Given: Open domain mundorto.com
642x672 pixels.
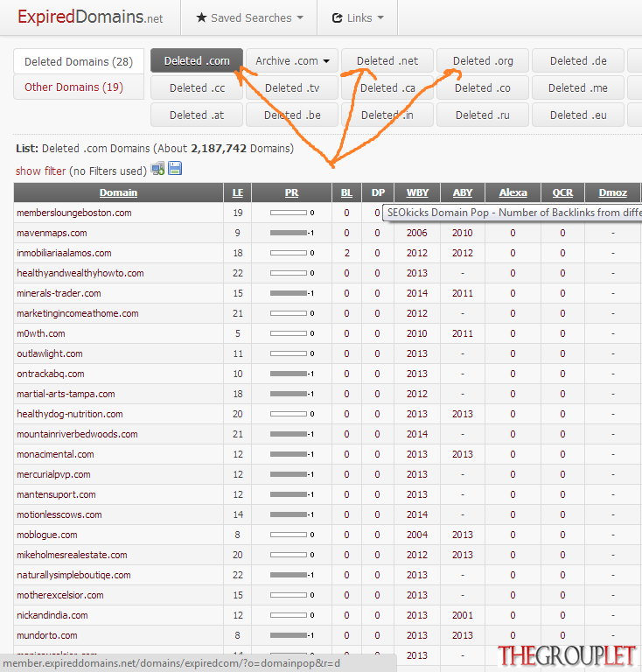Looking at the screenshot, I should click(47, 635).
